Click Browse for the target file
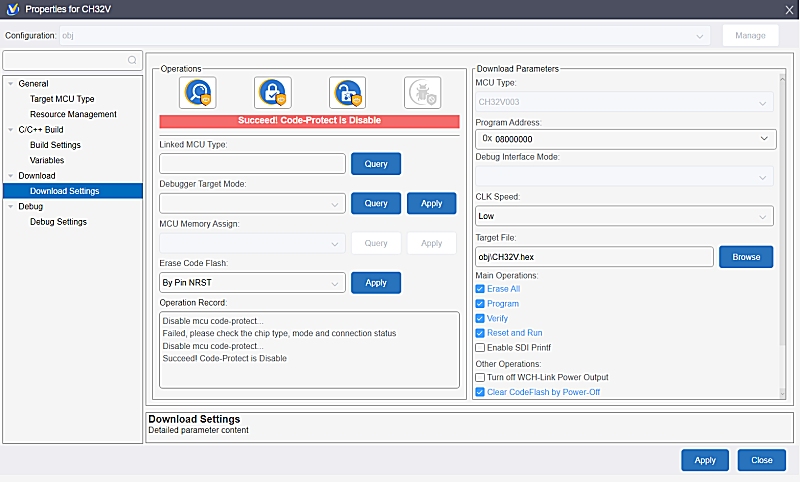 pyautogui.click(x=746, y=257)
